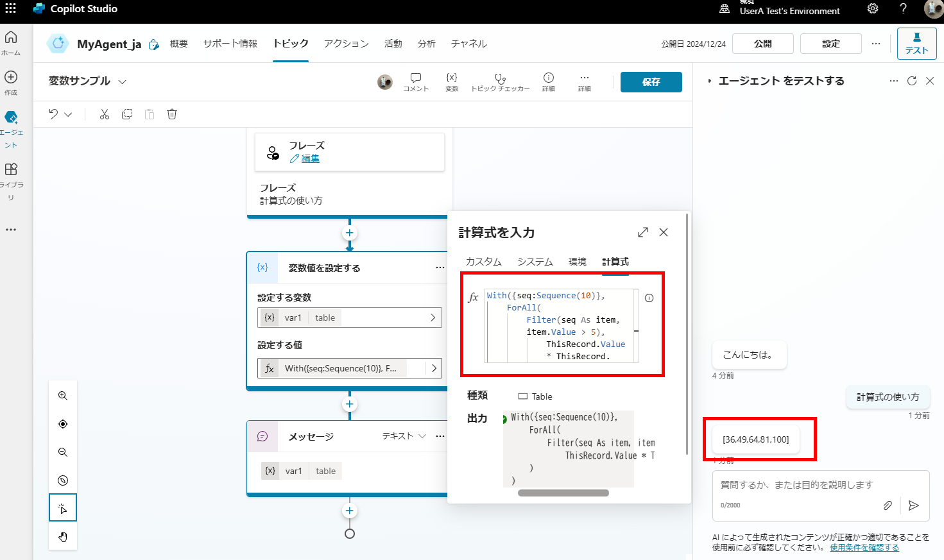944x560 pixels.
Task: Refresh the test agent conversation
Action: (x=911, y=81)
